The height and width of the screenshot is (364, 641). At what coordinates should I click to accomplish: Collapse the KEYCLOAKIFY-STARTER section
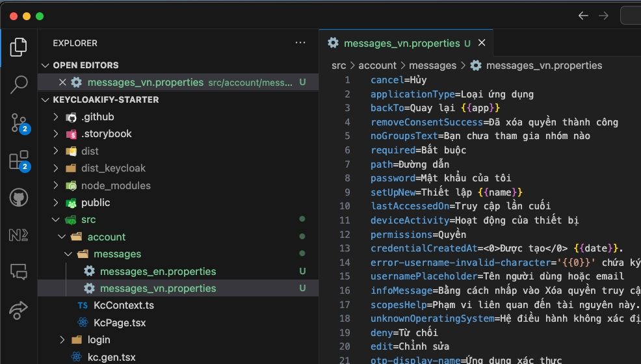tap(45, 99)
